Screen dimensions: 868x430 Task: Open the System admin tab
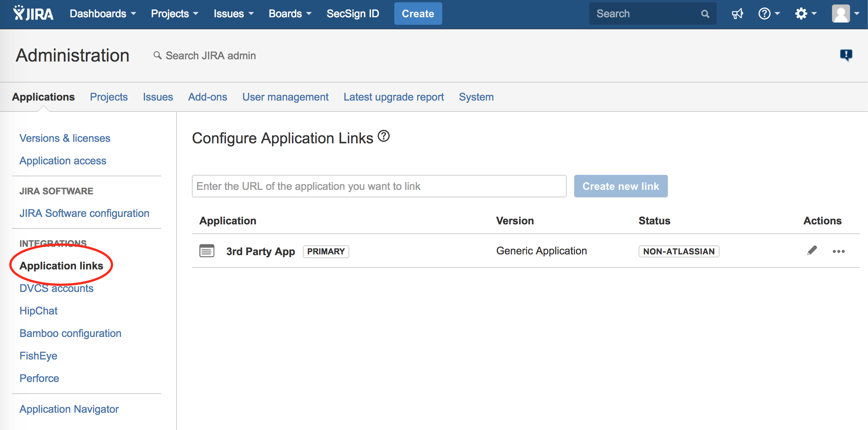click(x=476, y=97)
